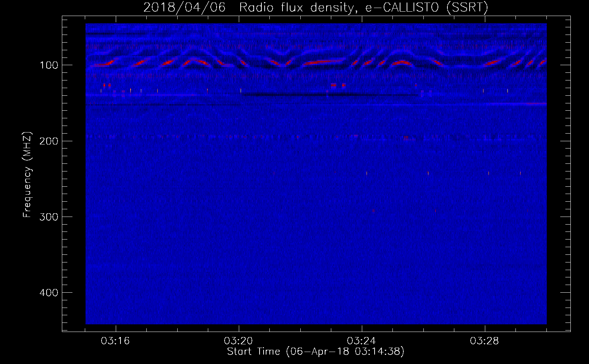The width and height of the screenshot is (589, 364).
Task: Click the 03:16 time tick label
Action: point(115,341)
